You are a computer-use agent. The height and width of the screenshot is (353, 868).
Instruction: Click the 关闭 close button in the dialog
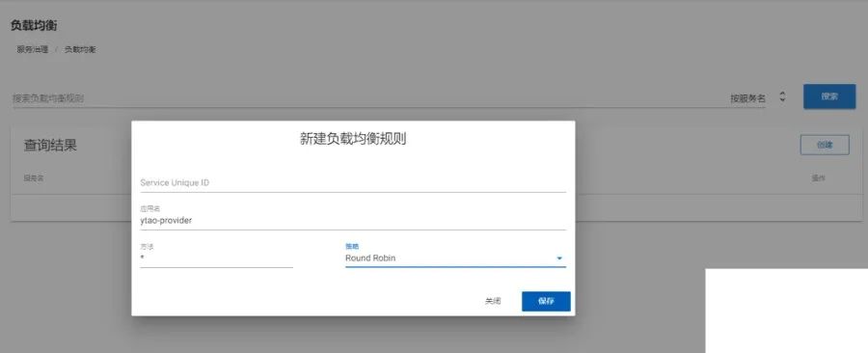click(493, 302)
